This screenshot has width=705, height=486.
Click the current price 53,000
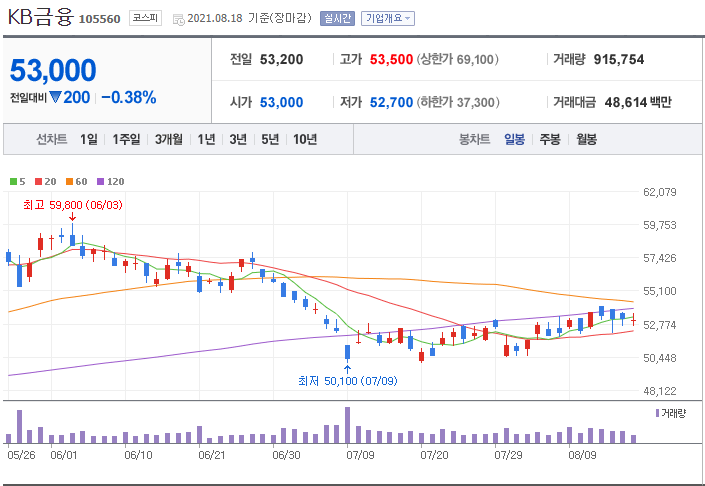pos(53,71)
